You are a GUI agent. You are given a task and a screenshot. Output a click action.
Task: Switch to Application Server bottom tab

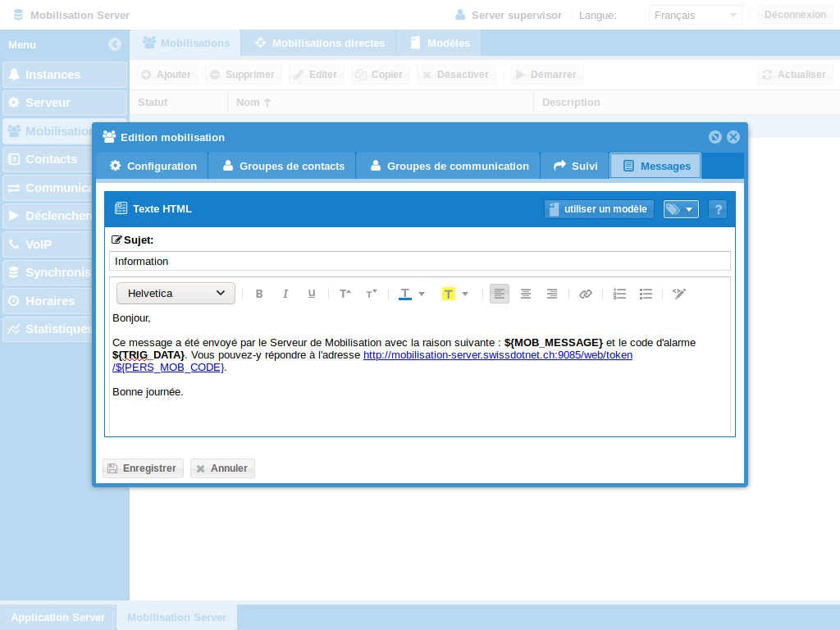coord(58,617)
